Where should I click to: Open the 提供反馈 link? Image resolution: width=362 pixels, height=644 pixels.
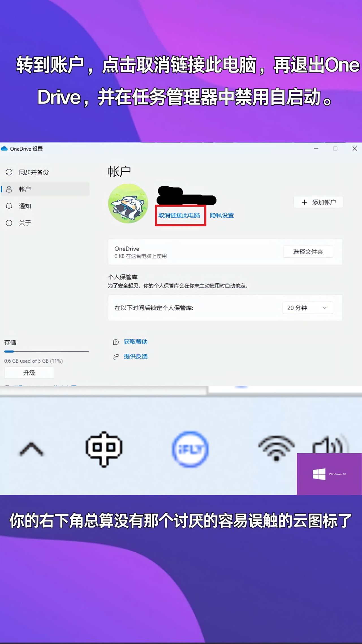point(136,357)
